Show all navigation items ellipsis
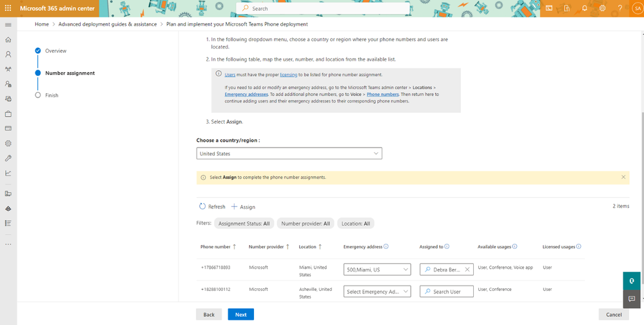644x325 pixels. [x=8, y=244]
